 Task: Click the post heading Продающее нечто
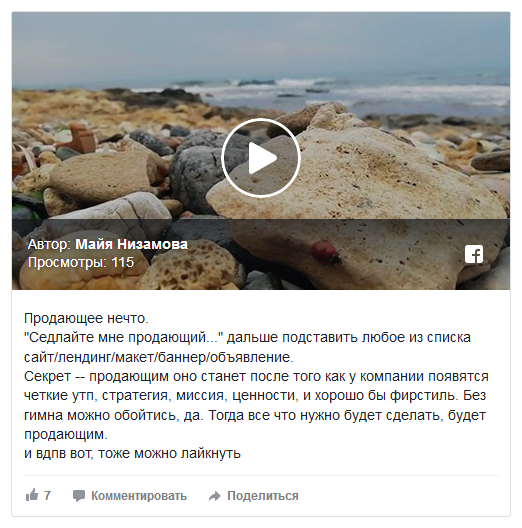click(x=86, y=318)
